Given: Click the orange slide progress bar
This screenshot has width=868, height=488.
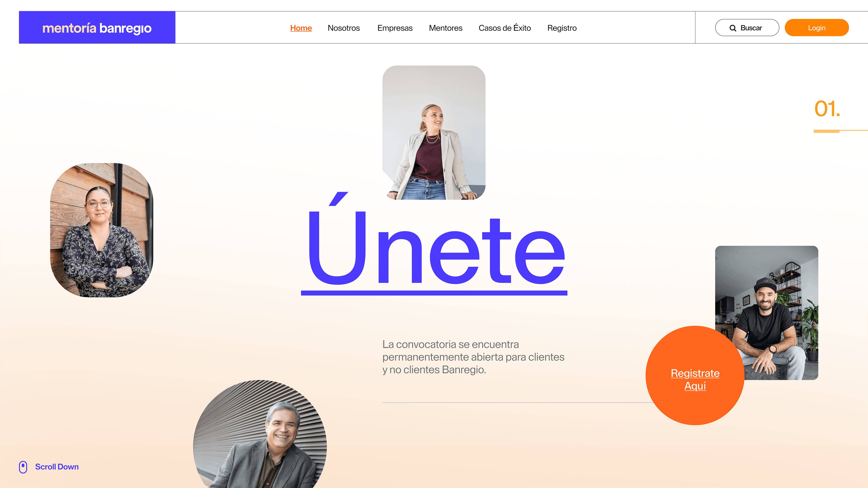Looking at the screenshot, I should pos(827,131).
